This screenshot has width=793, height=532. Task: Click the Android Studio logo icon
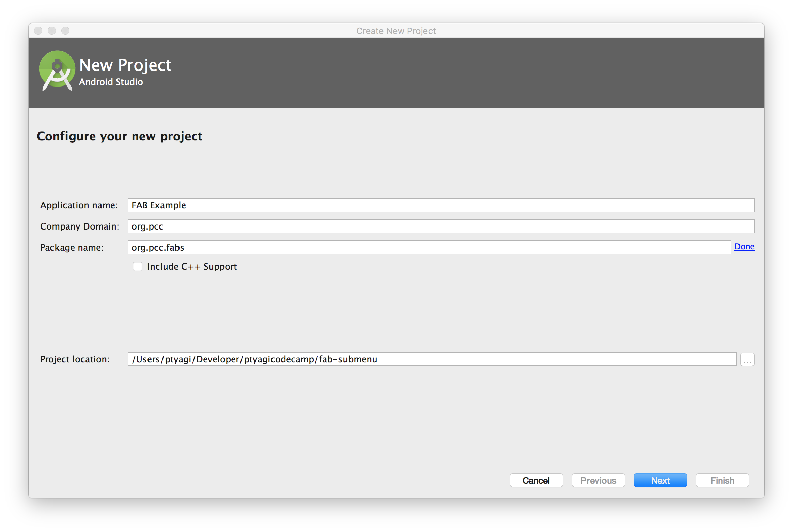click(x=57, y=70)
